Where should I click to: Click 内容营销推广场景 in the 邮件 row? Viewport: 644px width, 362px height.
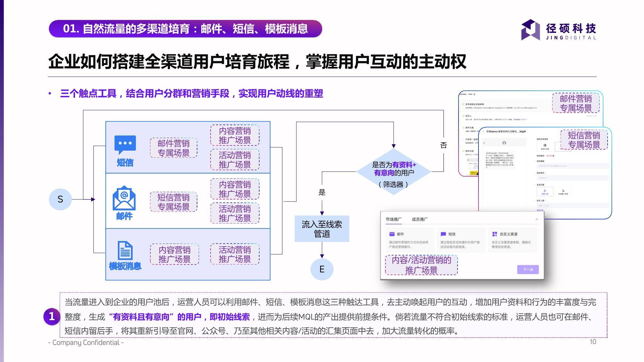click(235, 189)
